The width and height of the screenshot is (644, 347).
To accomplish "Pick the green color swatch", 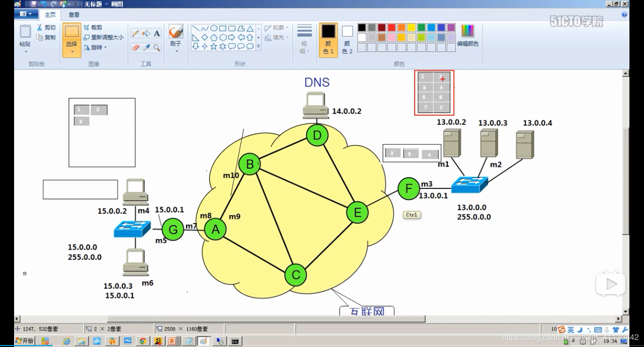I will [x=422, y=28].
